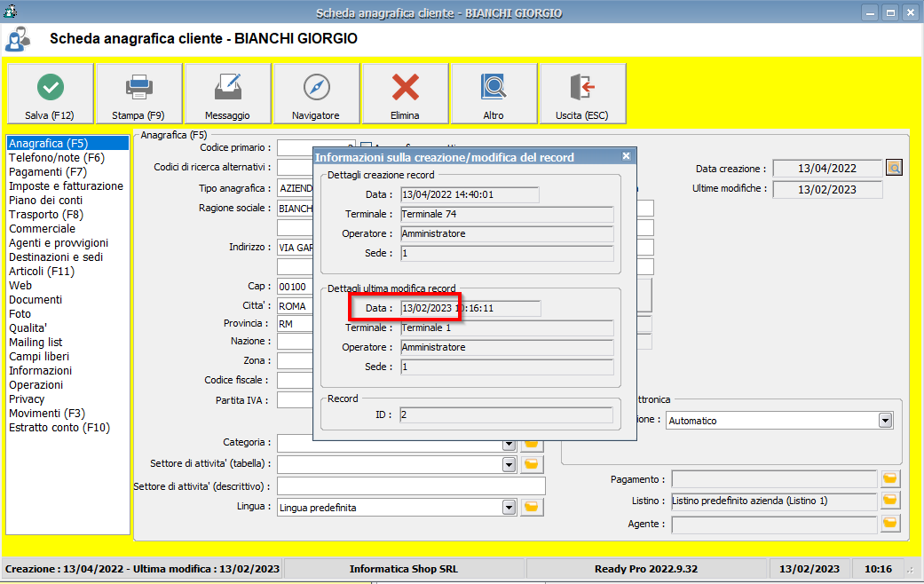Screen dimensions: 924x584
Task: Click the creation Data field 13/04/2022 14:40:01
Action: 470,194
